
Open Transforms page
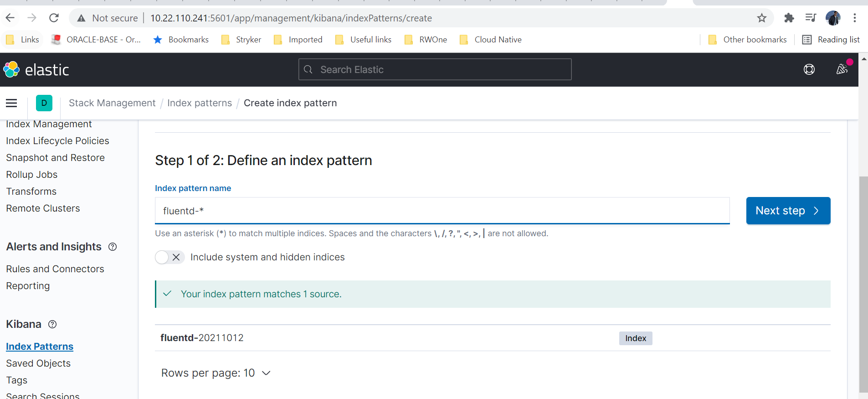coord(31,192)
